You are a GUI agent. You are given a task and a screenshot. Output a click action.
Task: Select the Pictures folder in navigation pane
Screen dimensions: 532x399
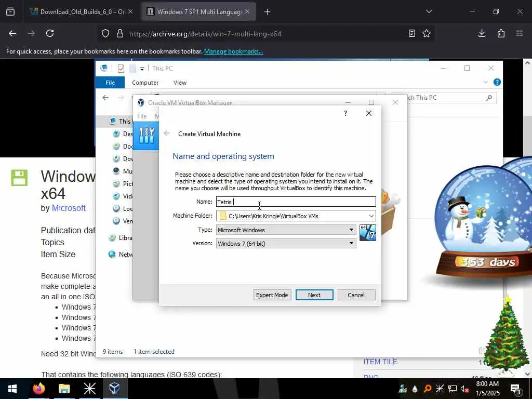click(x=123, y=183)
